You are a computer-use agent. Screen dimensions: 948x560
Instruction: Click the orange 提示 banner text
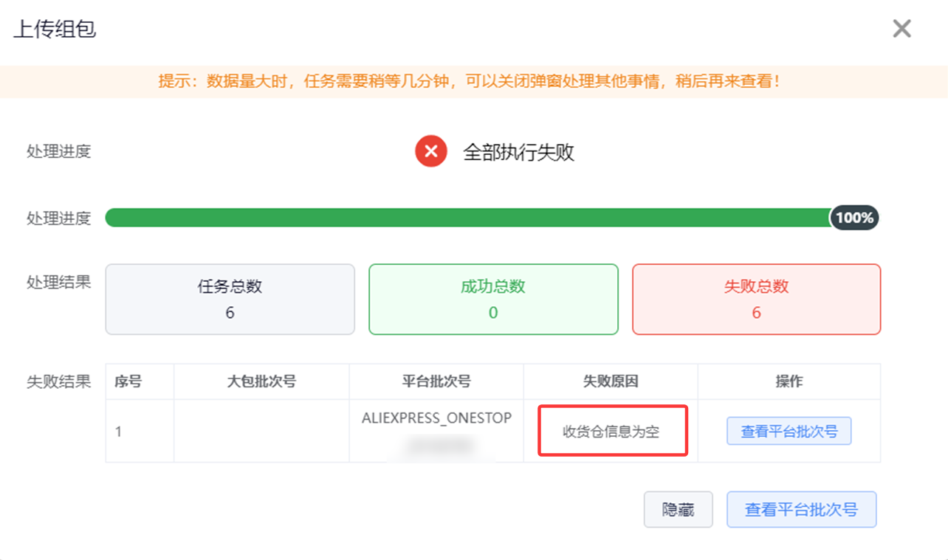[x=470, y=81]
